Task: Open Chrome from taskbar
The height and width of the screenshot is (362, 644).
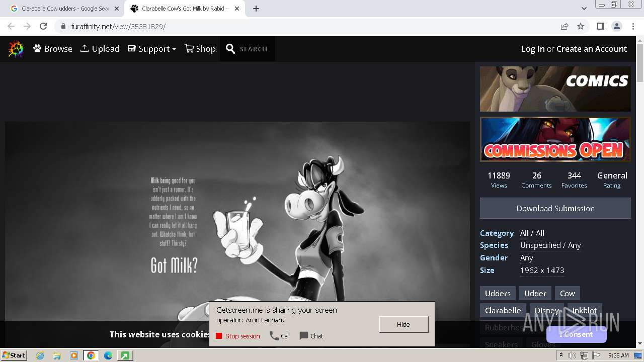Action: coord(91,355)
